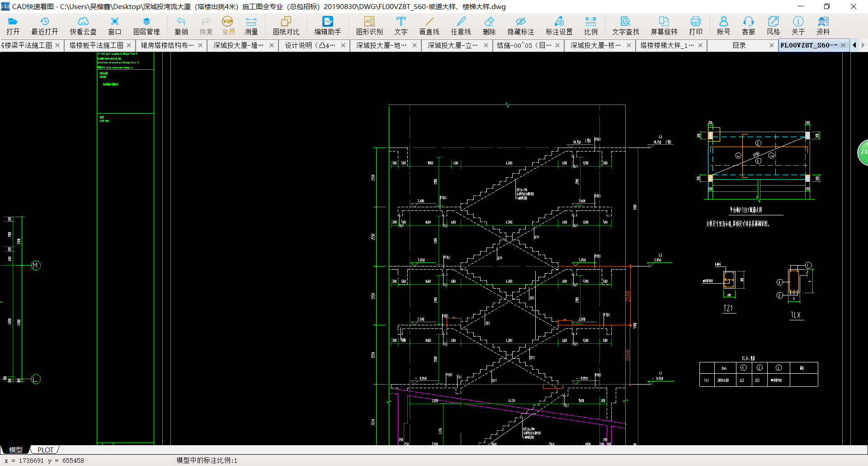Screen dimensions: 868x466
Task: Click the green floating badge at right edge
Action: (x=863, y=152)
